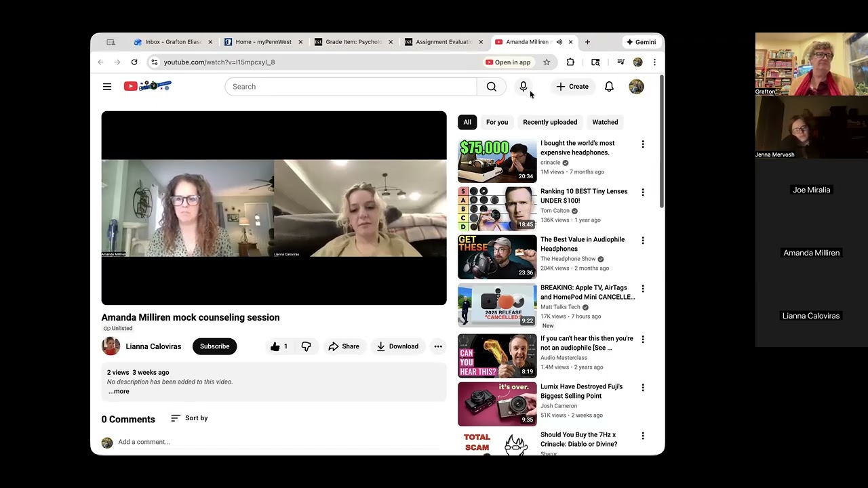
Task: Click the Chrome search-tabs toolbar icon
Action: [x=595, y=62]
